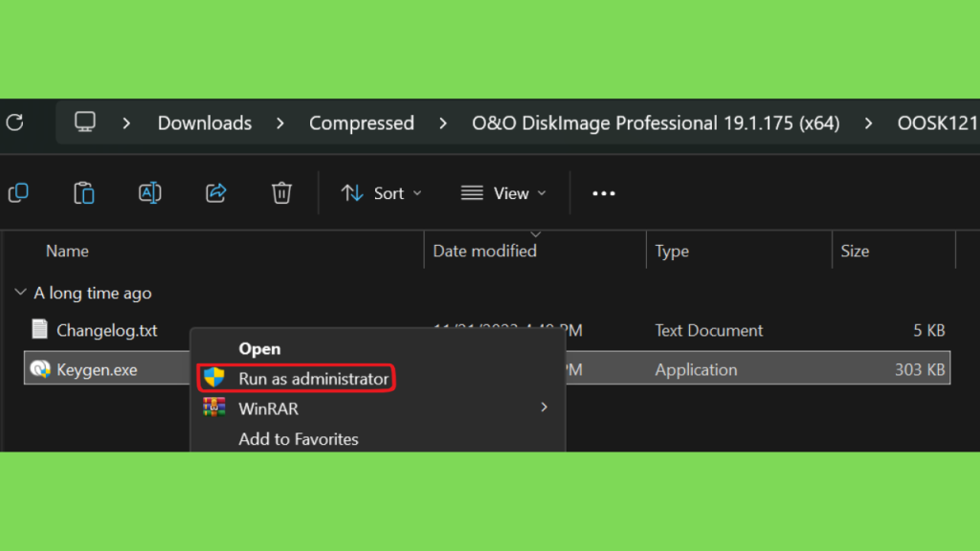Viewport: 980px width, 551px height.
Task: Select the Keygen.exe file name
Action: pyautogui.click(x=97, y=370)
